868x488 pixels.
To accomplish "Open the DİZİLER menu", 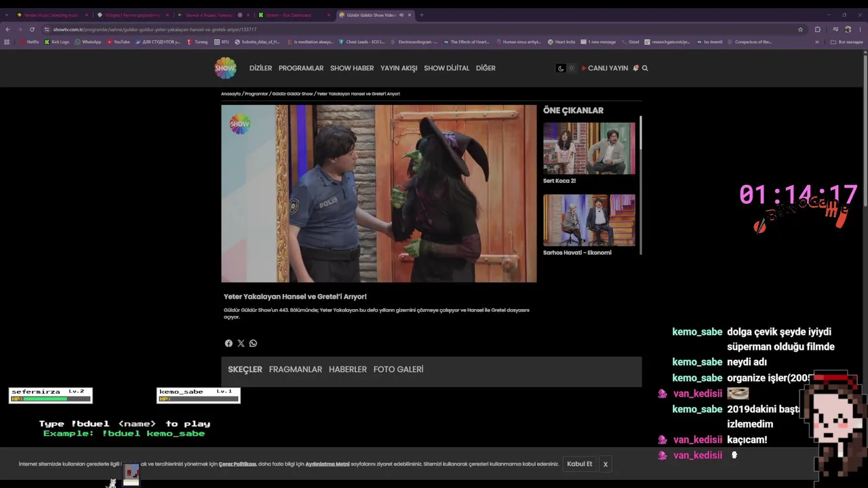I will click(260, 68).
